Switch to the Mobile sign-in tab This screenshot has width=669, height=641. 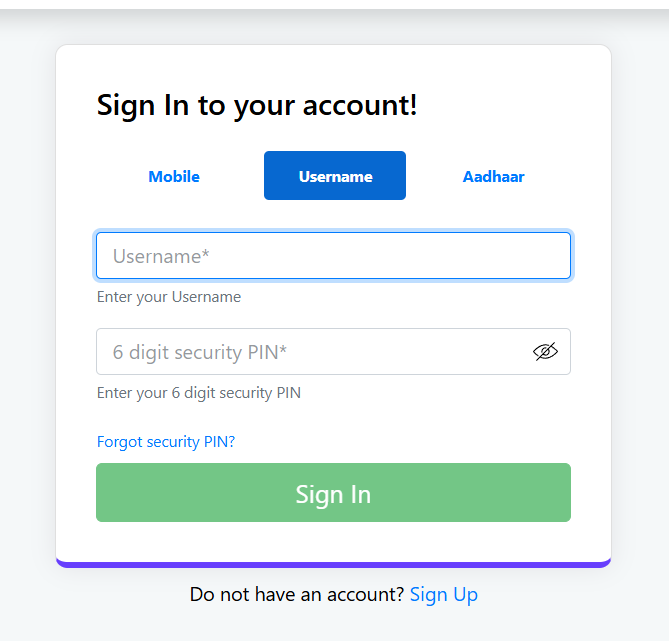(174, 176)
